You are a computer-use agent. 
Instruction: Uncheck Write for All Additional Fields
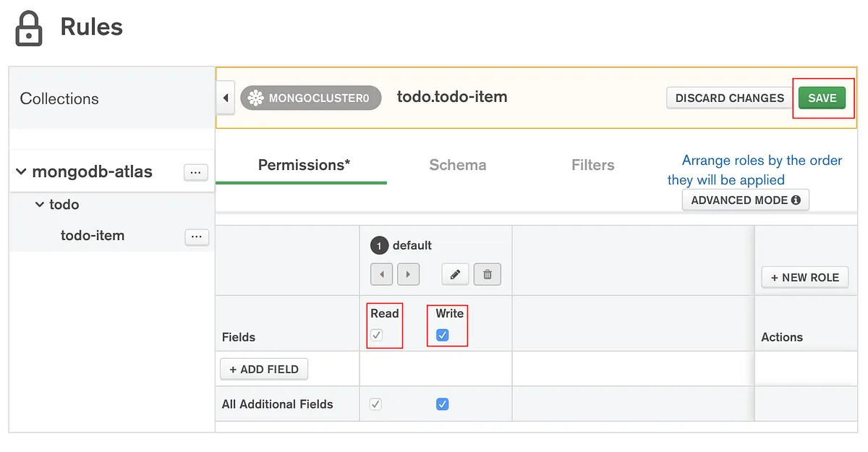click(x=443, y=404)
